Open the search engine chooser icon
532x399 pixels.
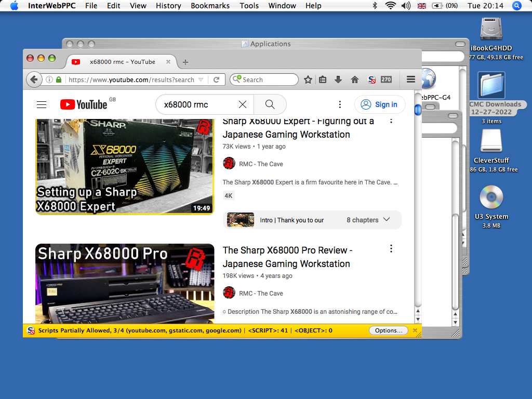(x=237, y=79)
